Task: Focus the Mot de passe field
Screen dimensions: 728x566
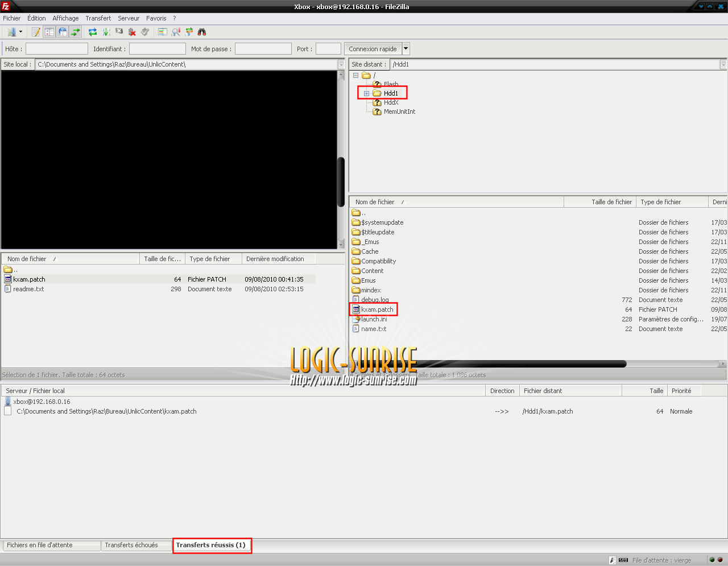Action: pos(263,49)
